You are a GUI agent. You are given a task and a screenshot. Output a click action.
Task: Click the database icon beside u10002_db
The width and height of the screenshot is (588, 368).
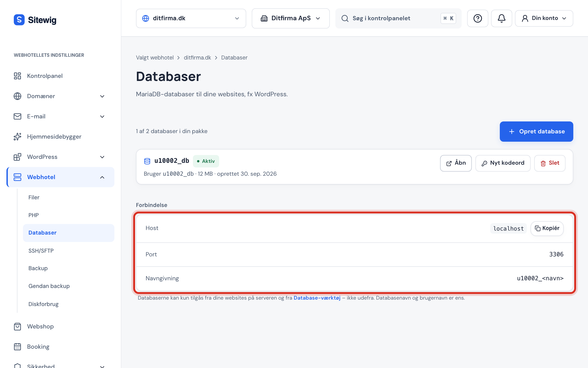pyautogui.click(x=147, y=161)
